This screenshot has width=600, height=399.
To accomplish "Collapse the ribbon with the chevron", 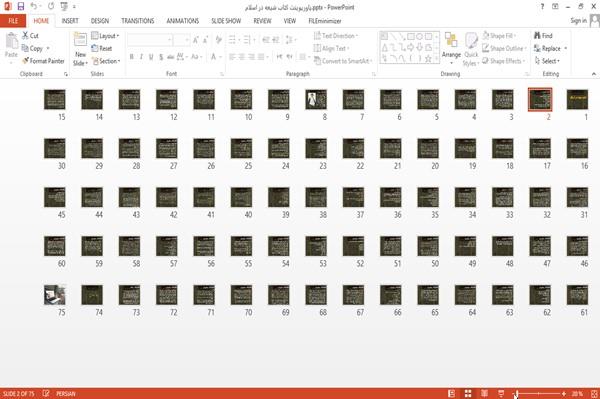I will tap(593, 74).
